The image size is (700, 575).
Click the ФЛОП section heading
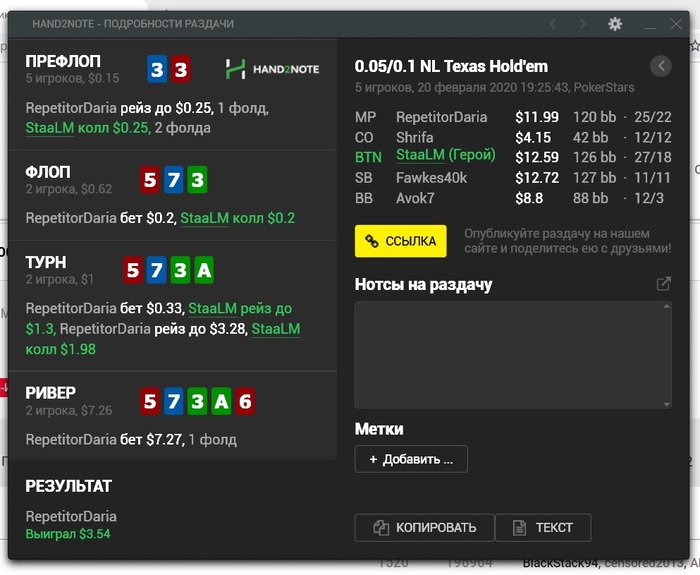click(x=48, y=172)
